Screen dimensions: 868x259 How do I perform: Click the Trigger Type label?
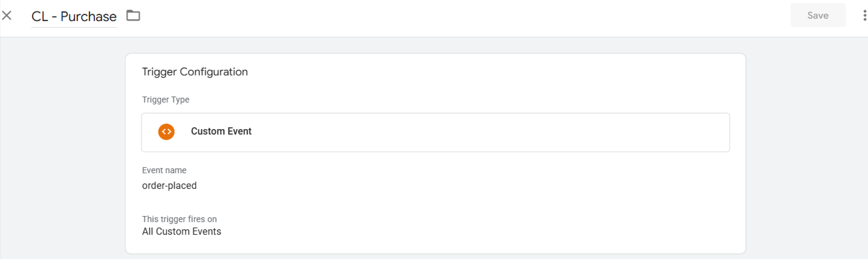click(x=166, y=100)
